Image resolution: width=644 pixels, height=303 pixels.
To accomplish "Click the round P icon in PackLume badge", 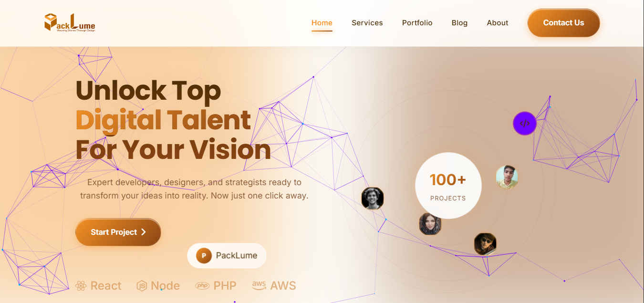I will click(x=204, y=256).
